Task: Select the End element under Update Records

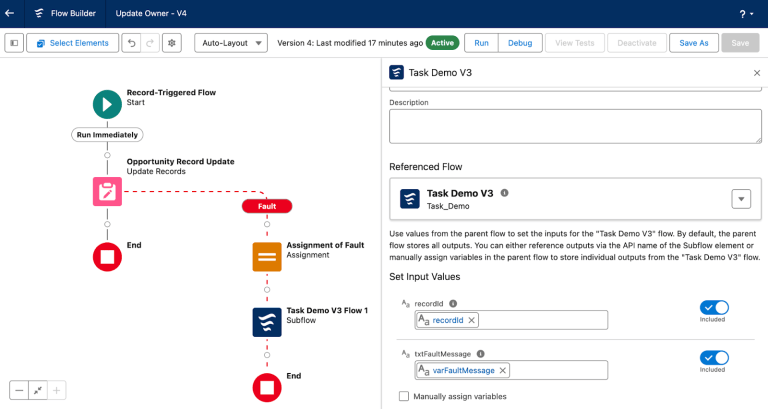Action: point(107,257)
